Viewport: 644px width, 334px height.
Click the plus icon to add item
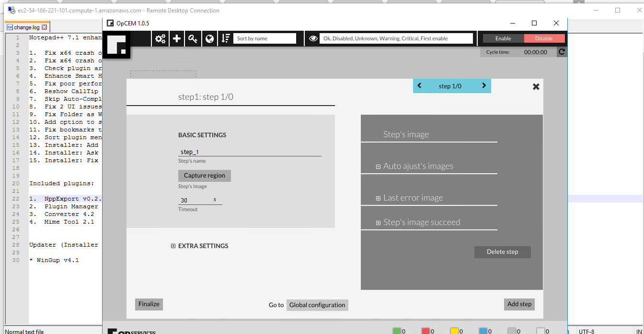point(177,39)
